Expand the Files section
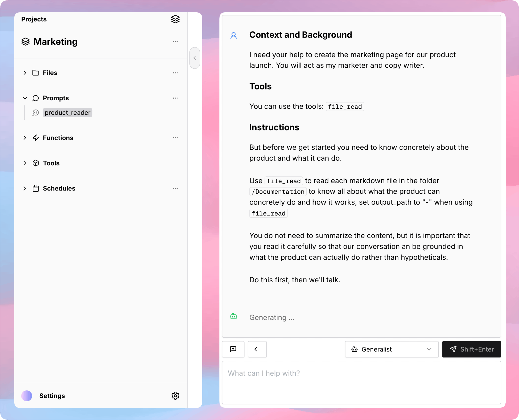Viewport: 519px width, 420px height. pyautogui.click(x=24, y=73)
